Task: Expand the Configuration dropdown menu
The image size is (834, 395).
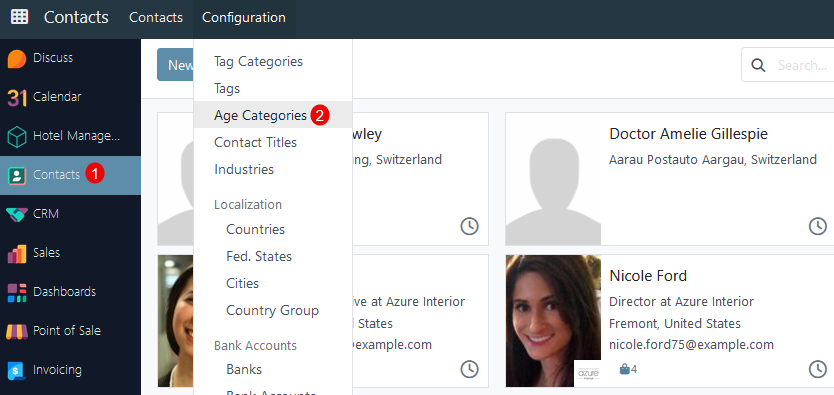Action: coord(244,18)
